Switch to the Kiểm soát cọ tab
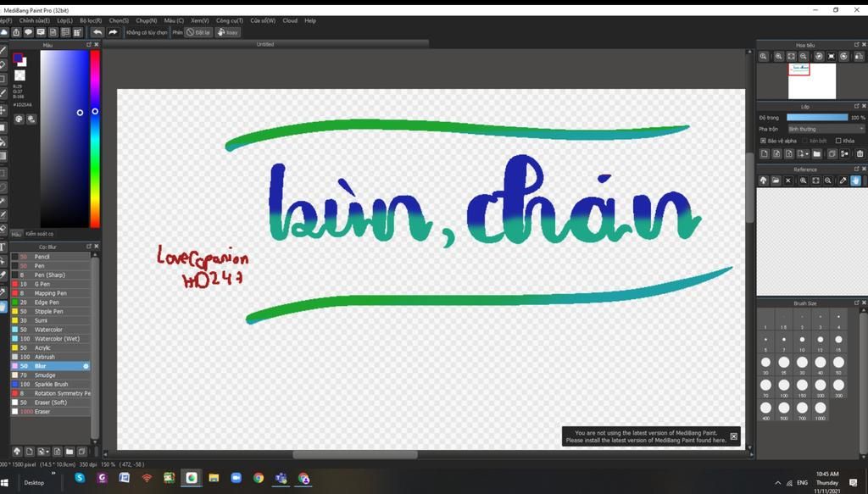Screen dimensions: 868x494 [39, 234]
